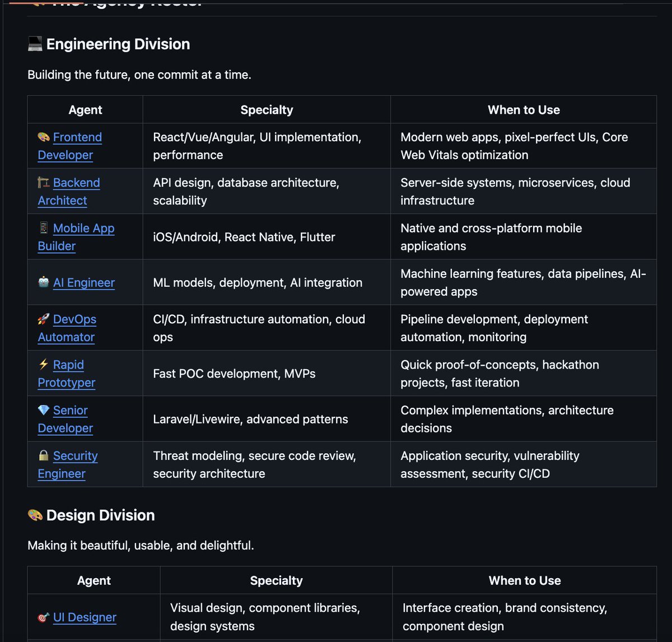672x642 pixels.
Task: Click the palette emoji beside Frontend Developer
Action: tap(44, 137)
